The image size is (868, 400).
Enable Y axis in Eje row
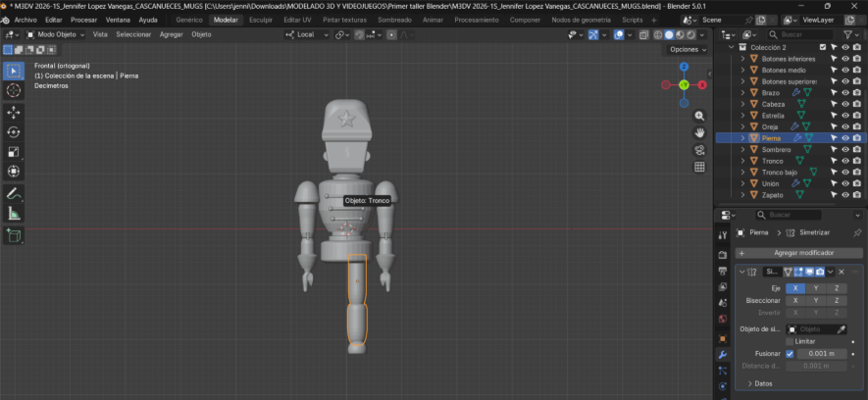816,289
